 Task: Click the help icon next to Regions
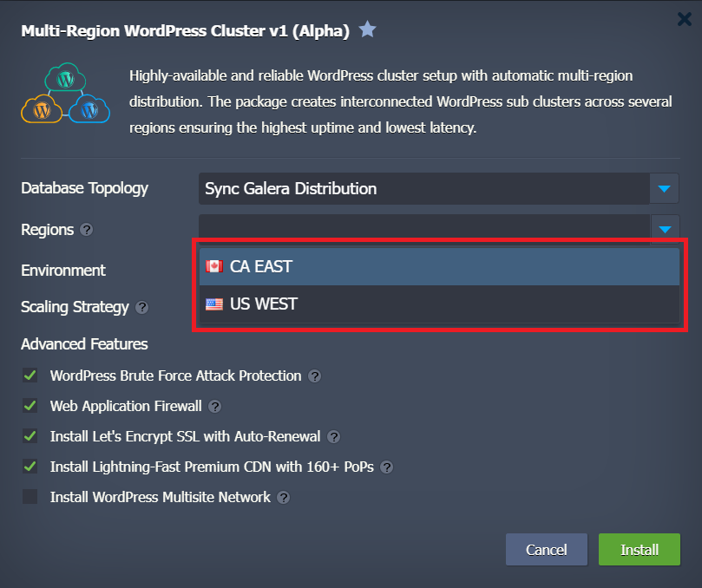(86, 230)
